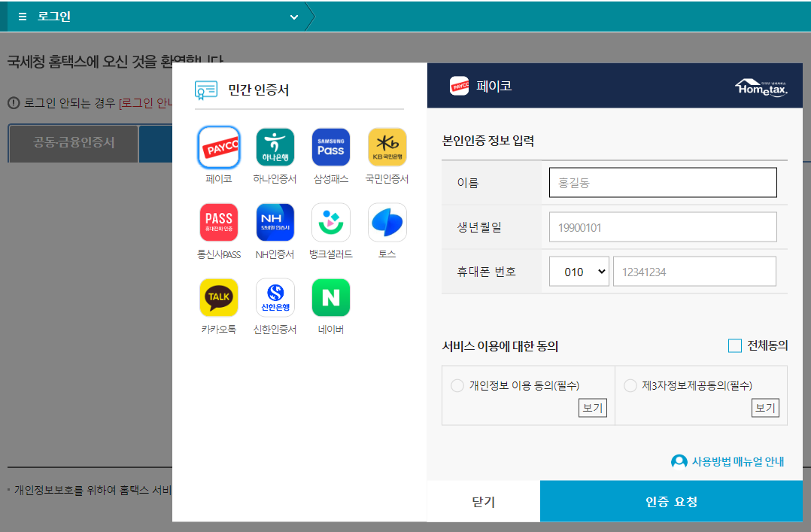The image size is (811, 532).
Task: Click the 페이코 label under icon
Action: pos(219,179)
